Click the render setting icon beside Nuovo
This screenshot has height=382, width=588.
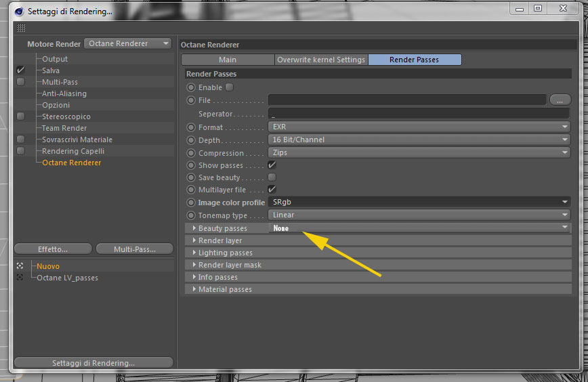20,266
